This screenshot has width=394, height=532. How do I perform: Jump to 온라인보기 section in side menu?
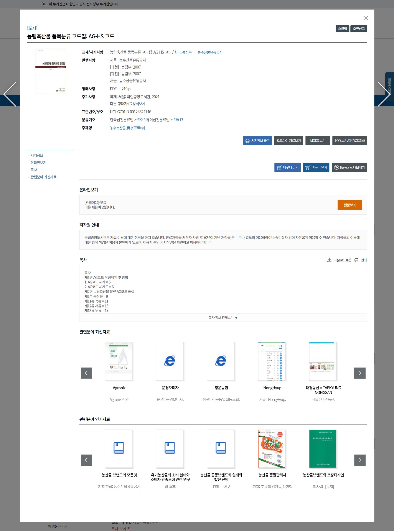(x=38, y=163)
